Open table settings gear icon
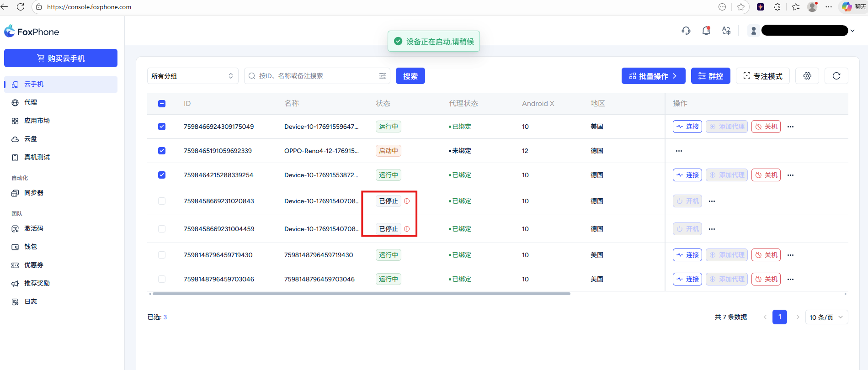868x370 pixels. pos(807,76)
